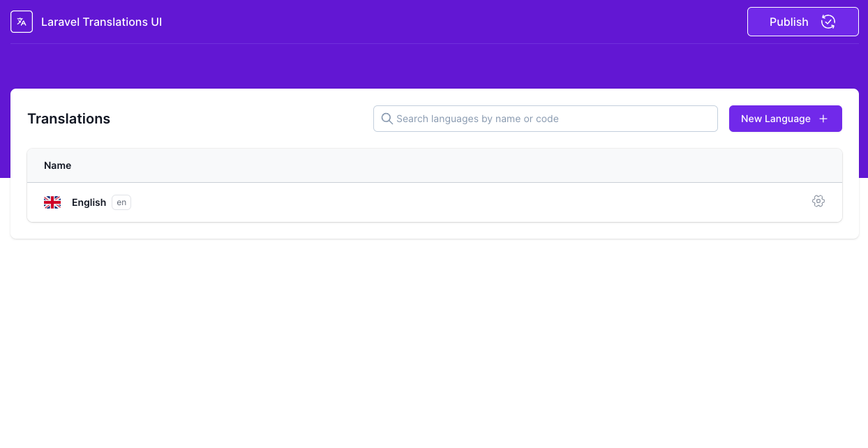Click the Laravel Translations UI logo icon
Image resolution: width=868 pixels, height=448 pixels.
(22, 22)
